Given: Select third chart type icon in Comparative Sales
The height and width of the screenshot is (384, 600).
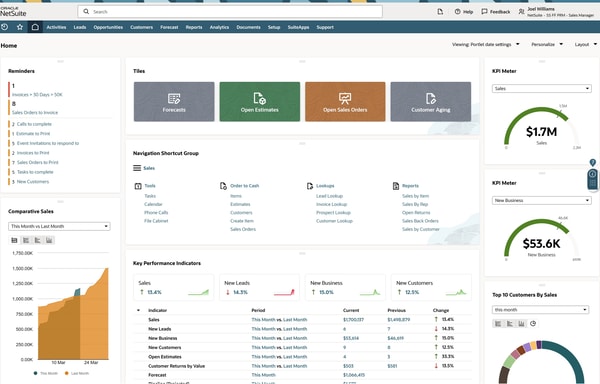Looking at the screenshot, I should click(38, 240).
